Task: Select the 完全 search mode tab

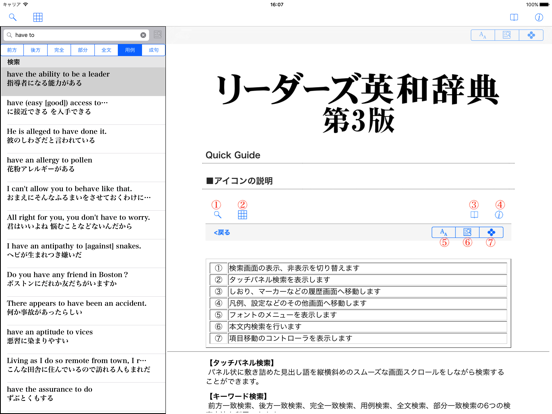Action: (59, 50)
